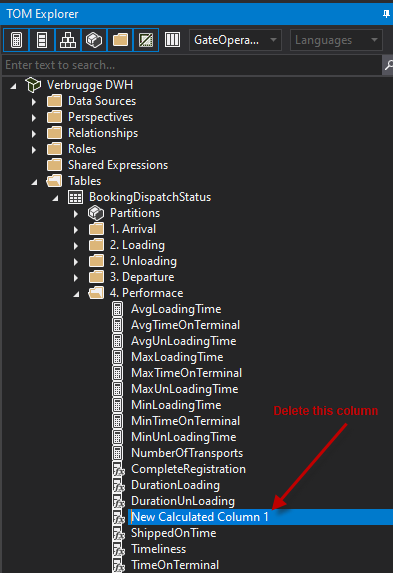
Task: Expand the Roles folder
Action: click(x=34, y=150)
